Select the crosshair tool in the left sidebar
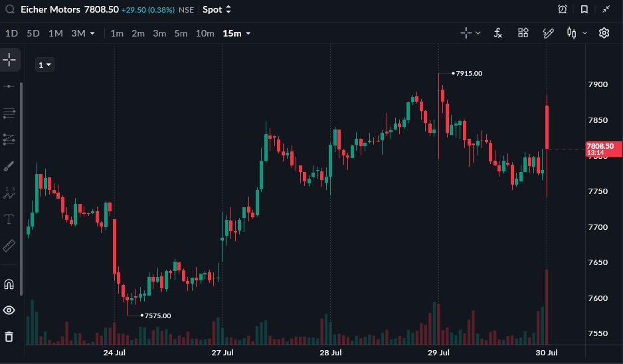The width and height of the screenshot is (623, 364). point(9,60)
